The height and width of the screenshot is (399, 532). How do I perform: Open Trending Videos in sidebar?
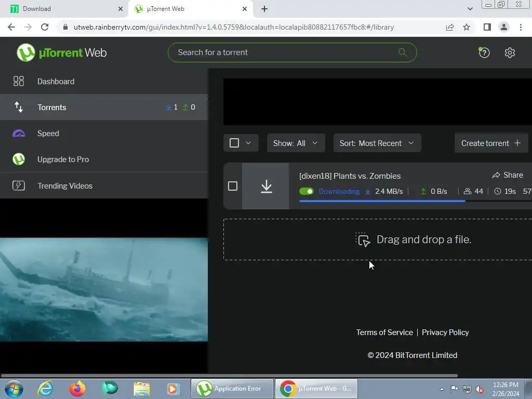[x=104, y=185]
